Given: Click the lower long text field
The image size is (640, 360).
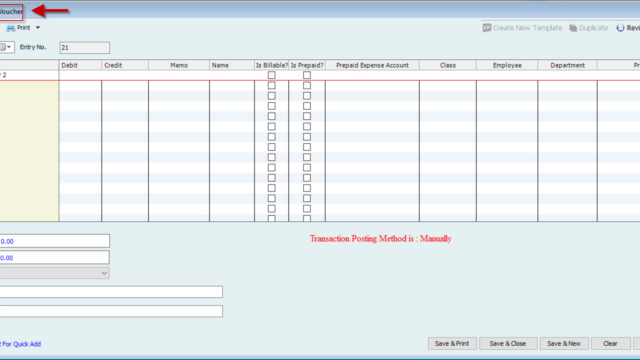Looking at the screenshot, I should click(111, 311).
